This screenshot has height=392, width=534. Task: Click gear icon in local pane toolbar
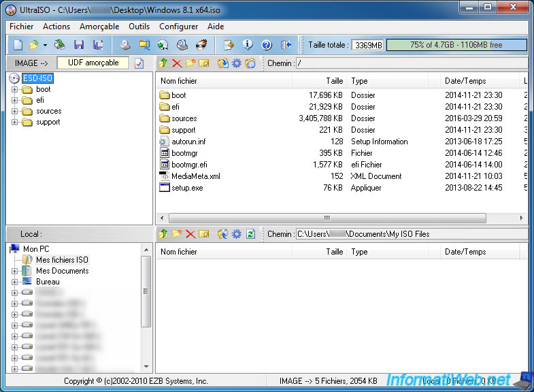click(236, 234)
